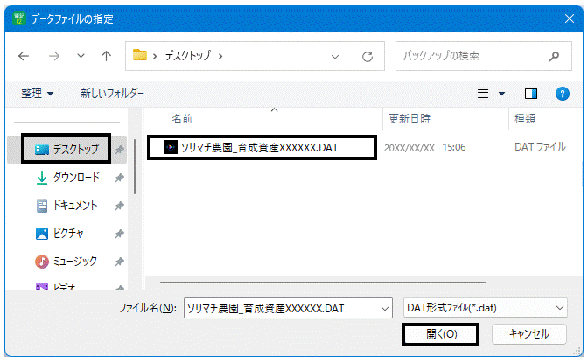Click the 開く(O) button

(x=441, y=334)
